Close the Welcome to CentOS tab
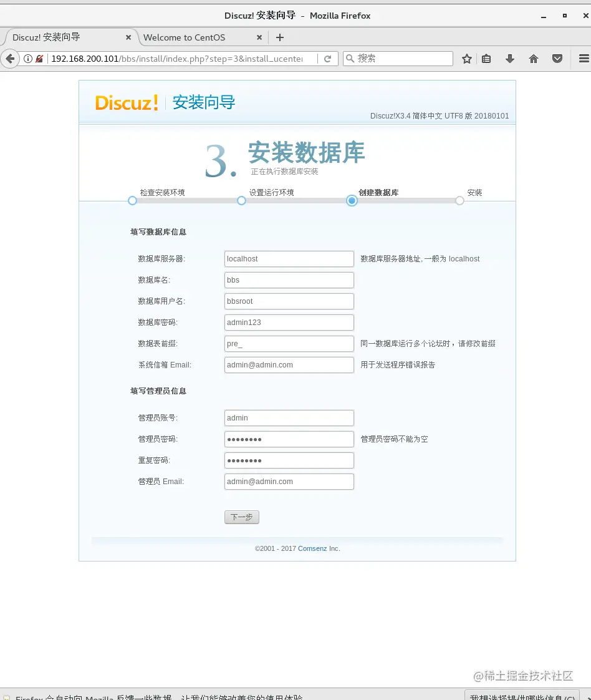 click(259, 37)
